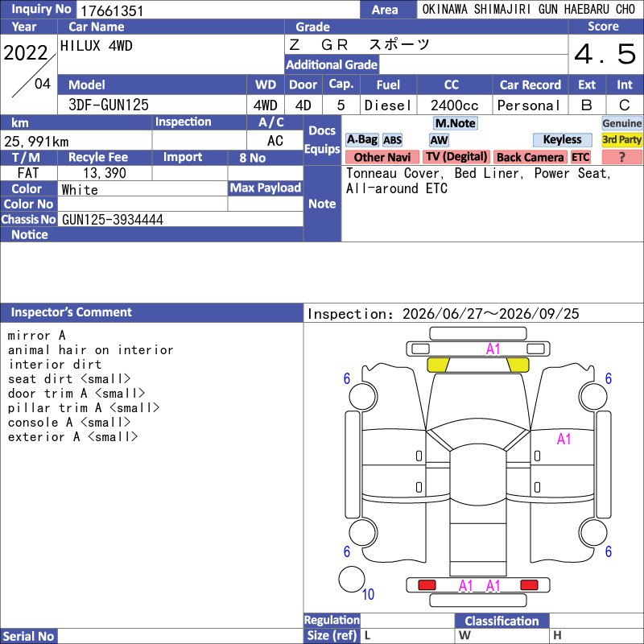
Task: Click the red ETC badge
Action: point(580,157)
